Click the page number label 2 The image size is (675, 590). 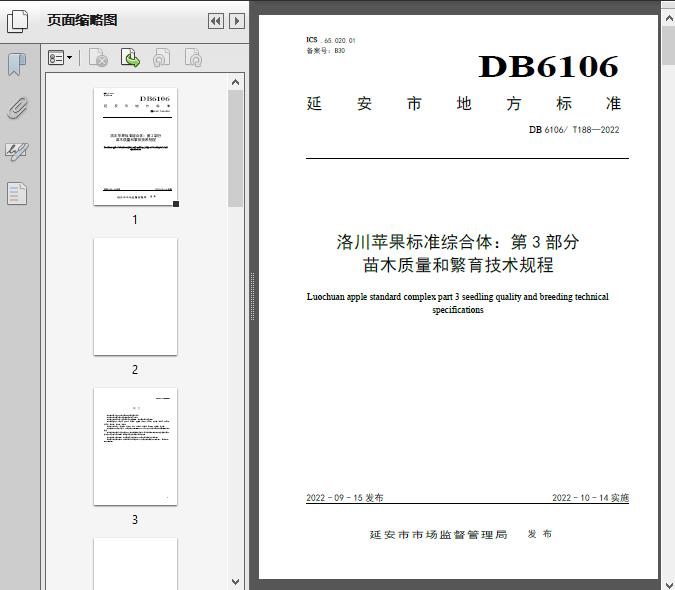tap(135, 370)
